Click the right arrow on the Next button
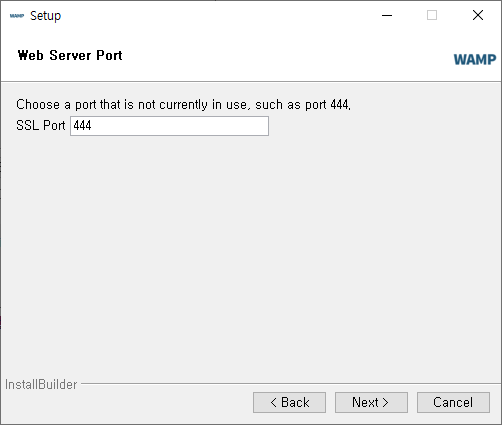 tap(385, 402)
